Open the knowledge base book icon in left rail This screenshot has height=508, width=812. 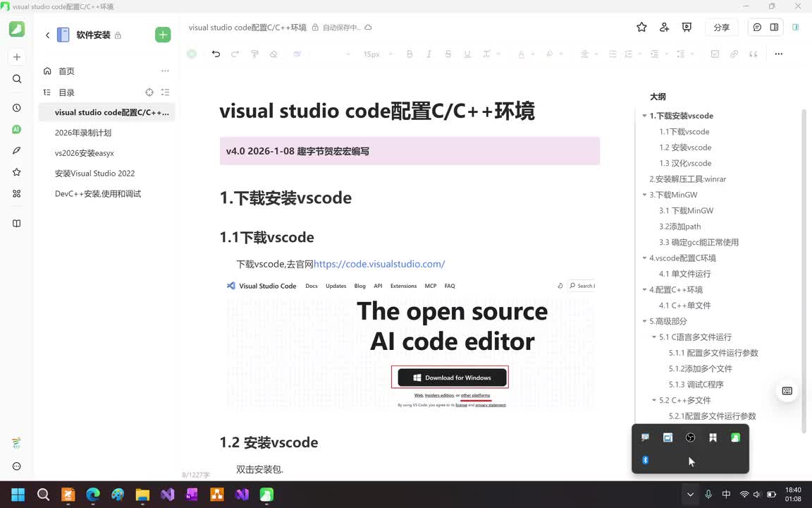click(x=17, y=224)
